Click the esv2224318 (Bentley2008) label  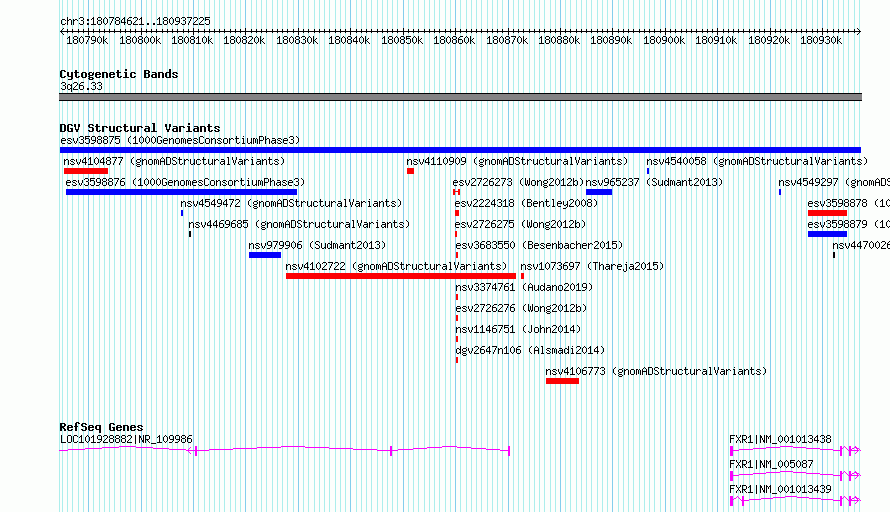pos(526,203)
